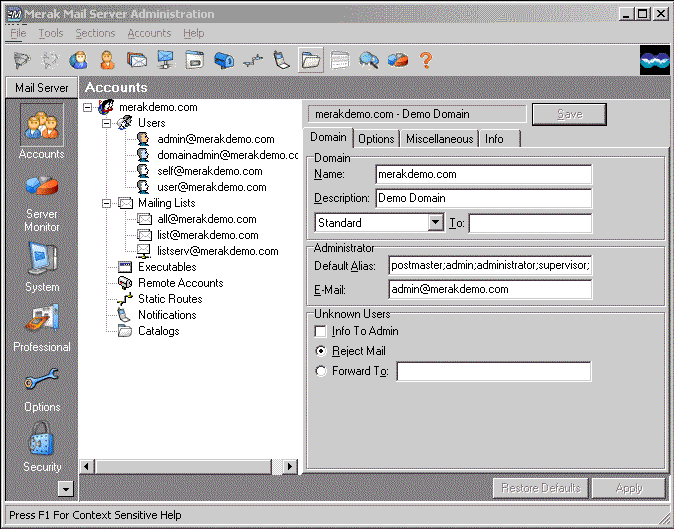The image size is (674, 529).
Task: Click the Accounts icon in the Mail Server sidebar
Action: (x=42, y=125)
